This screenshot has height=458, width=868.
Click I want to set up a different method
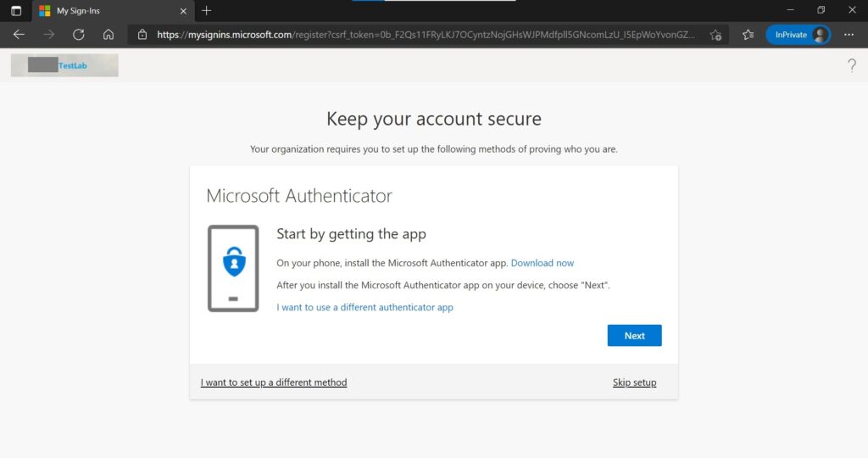pos(274,383)
